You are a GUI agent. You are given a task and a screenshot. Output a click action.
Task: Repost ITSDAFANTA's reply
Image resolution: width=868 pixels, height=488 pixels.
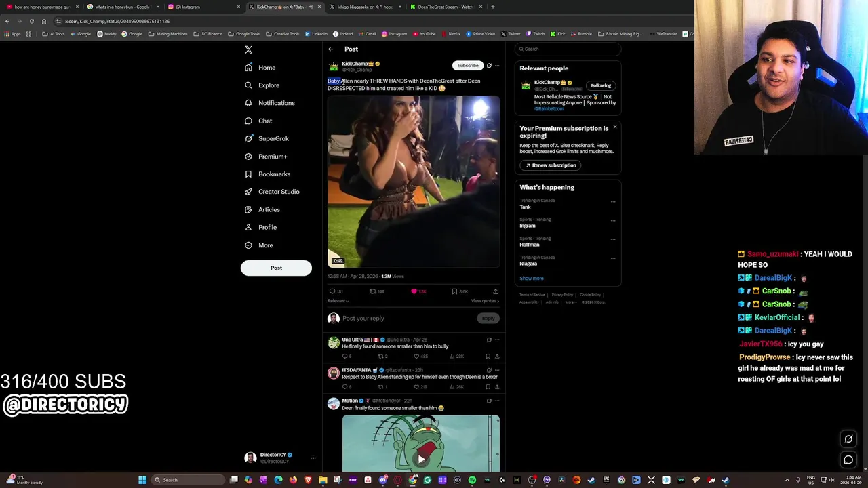(380, 386)
